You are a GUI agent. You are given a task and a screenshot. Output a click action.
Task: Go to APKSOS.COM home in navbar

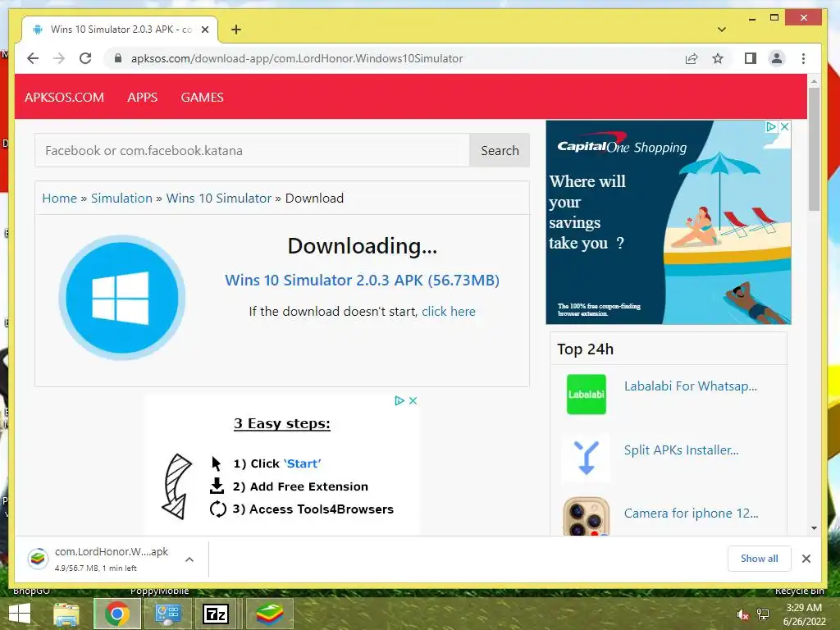(x=64, y=97)
